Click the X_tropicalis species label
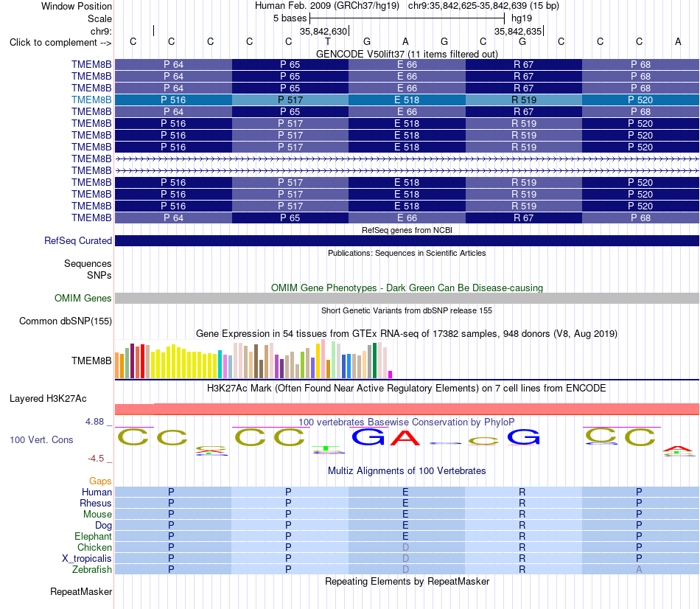Screen dimensions: 700x609 (87, 559)
